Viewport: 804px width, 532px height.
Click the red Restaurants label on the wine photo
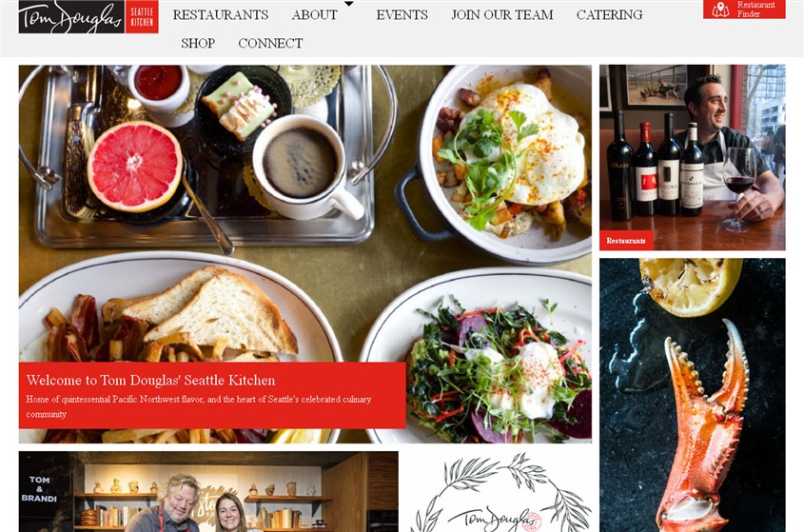626,241
